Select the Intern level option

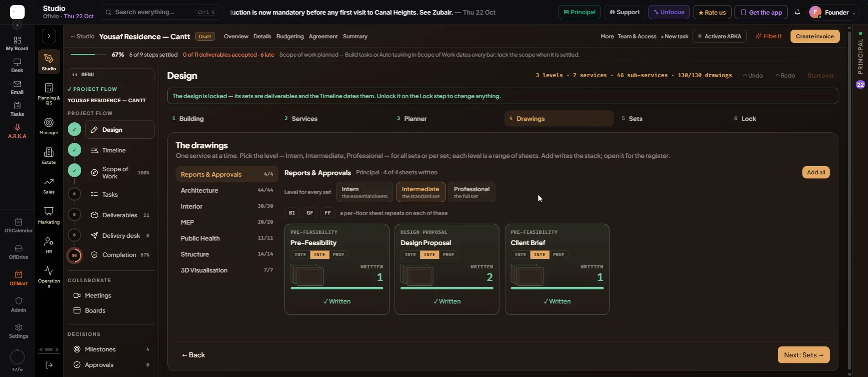pos(365,192)
